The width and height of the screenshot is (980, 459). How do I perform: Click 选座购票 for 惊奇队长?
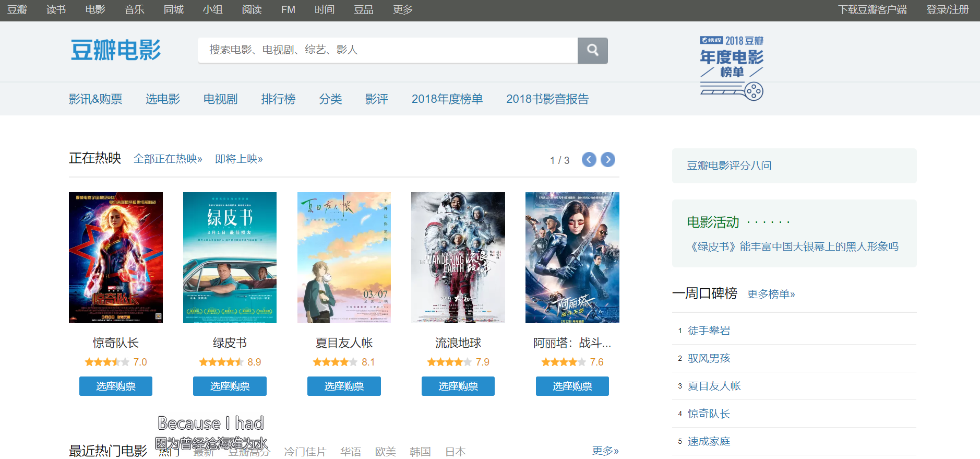(x=116, y=386)
